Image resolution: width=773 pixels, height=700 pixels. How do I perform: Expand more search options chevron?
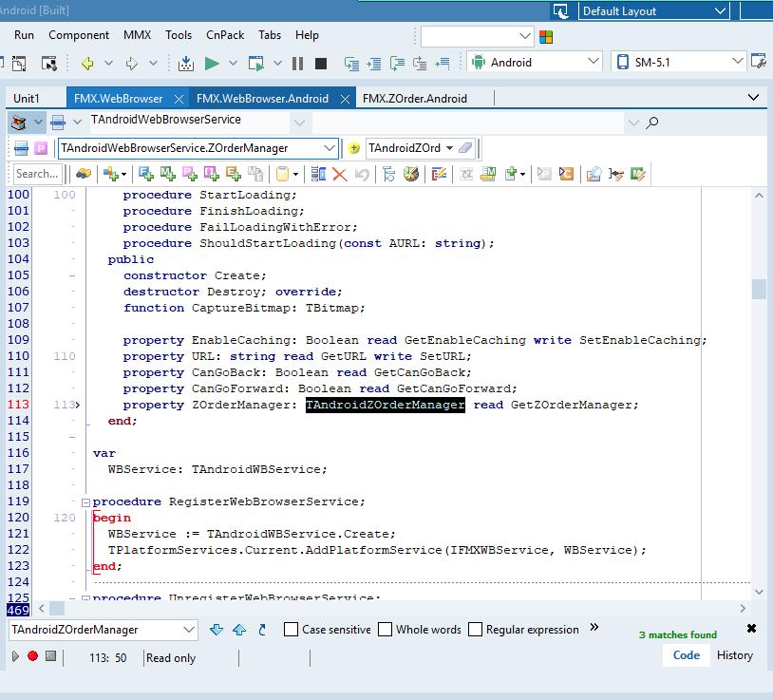(594, 627)
